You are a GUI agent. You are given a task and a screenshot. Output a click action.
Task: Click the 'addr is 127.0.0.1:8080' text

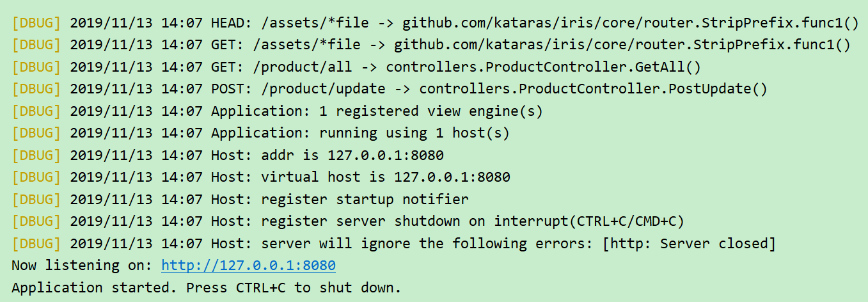point(352,155)
